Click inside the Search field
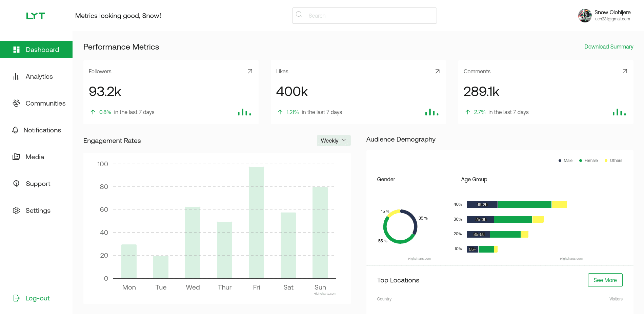 point(364,15)
